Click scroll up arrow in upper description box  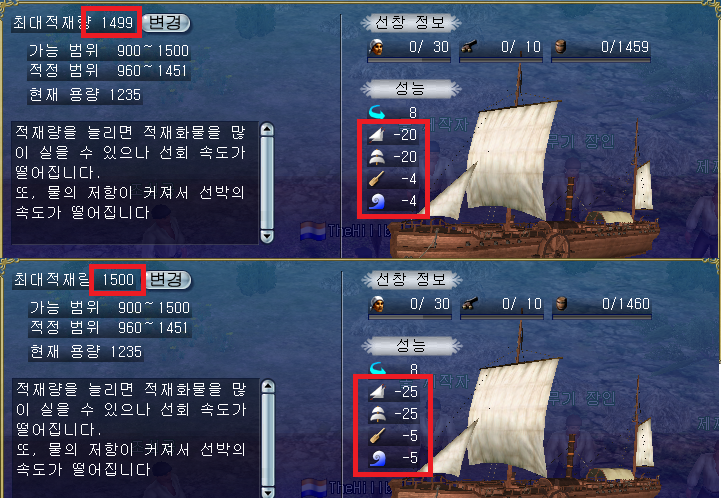coord(267,130)
